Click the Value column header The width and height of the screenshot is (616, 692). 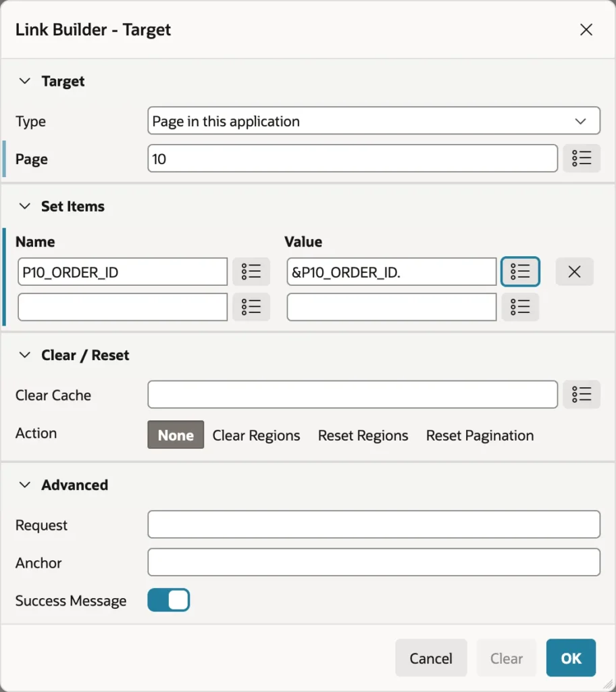pyautogui.click(x=303, y=241)
